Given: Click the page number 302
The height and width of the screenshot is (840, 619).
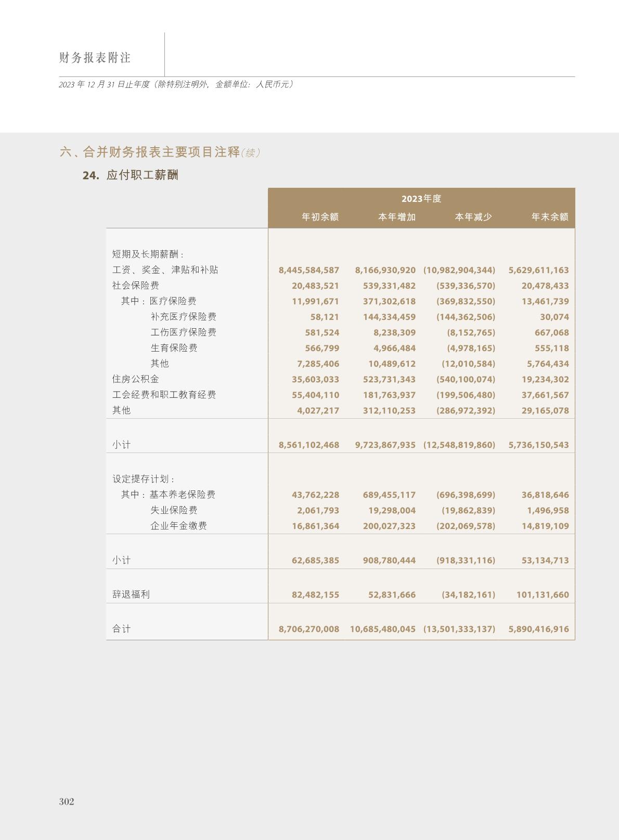Looking at the screenshot, I should [x=67, y=802].
